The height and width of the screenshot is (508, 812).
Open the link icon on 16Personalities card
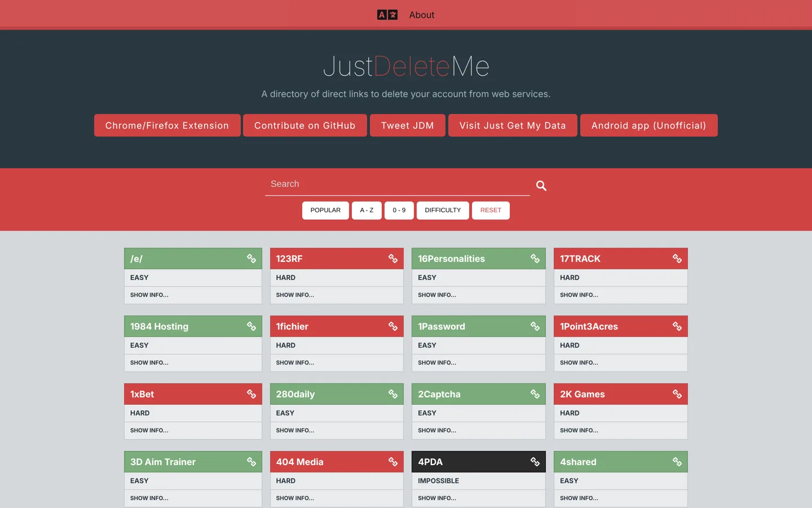point(535,259)
